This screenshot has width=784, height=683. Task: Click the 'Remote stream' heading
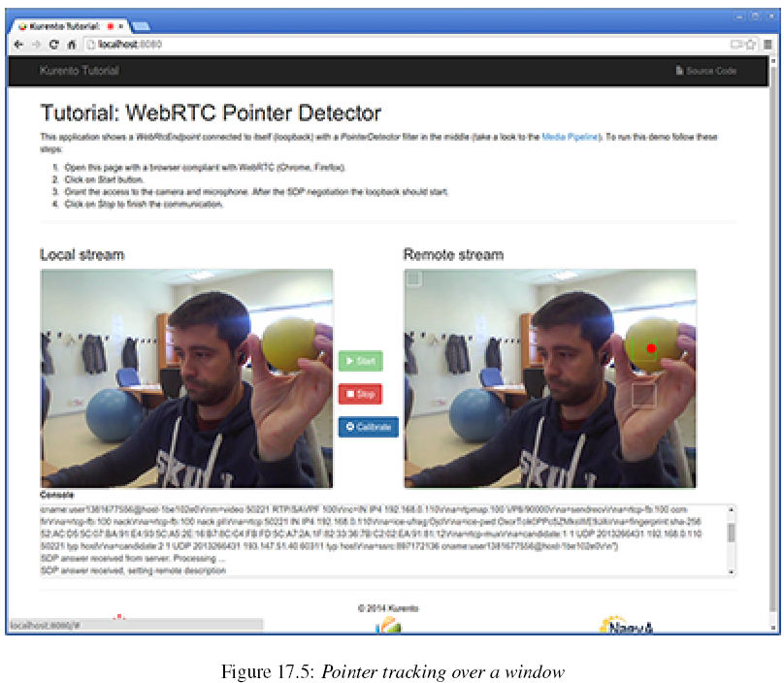(453, 254)
